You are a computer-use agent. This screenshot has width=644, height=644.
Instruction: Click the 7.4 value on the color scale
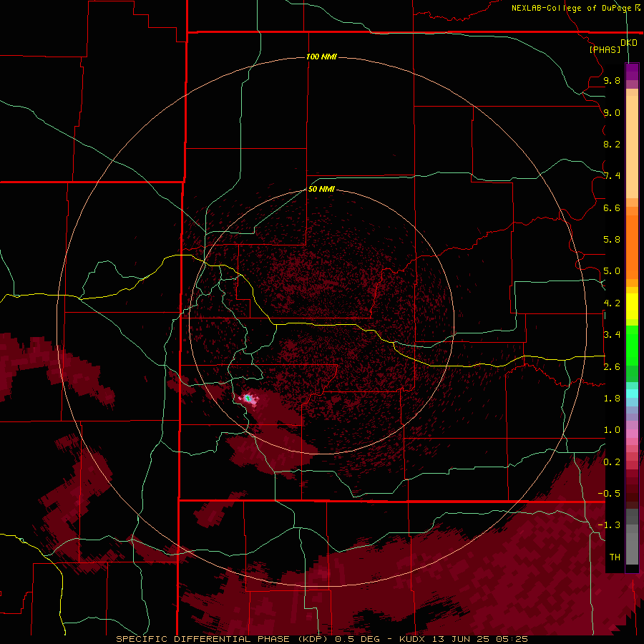612,176
